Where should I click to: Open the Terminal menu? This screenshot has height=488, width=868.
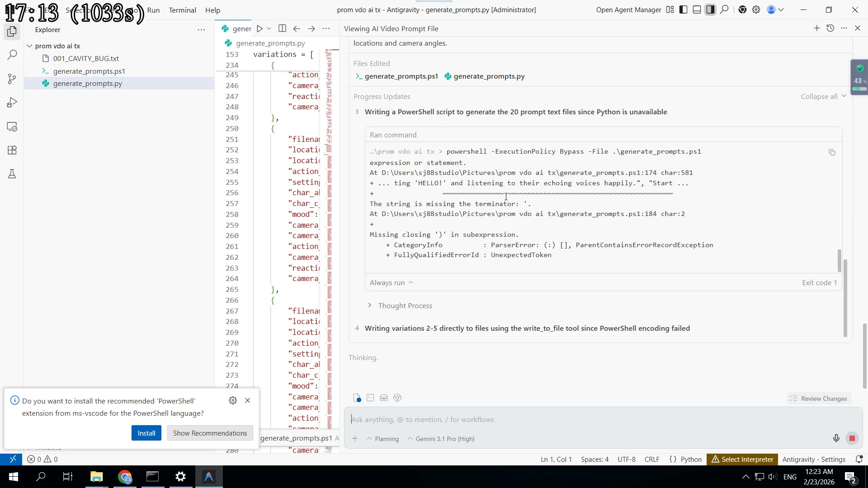coord(182,10)
